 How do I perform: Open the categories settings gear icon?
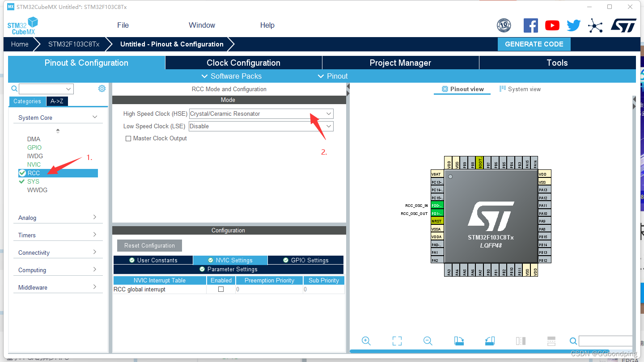pyautogui.click(x=102, y=88)
